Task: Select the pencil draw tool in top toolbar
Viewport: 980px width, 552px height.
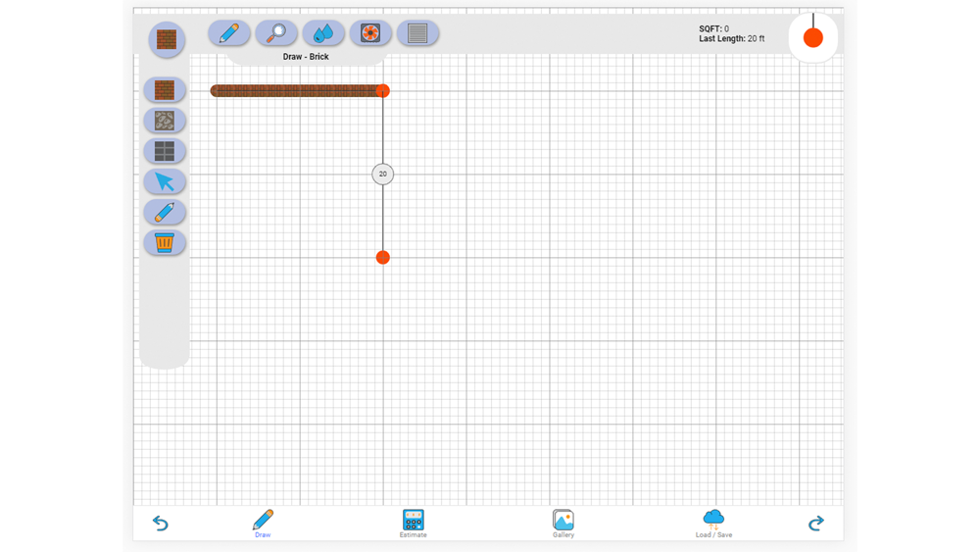Action: (228, 33)
